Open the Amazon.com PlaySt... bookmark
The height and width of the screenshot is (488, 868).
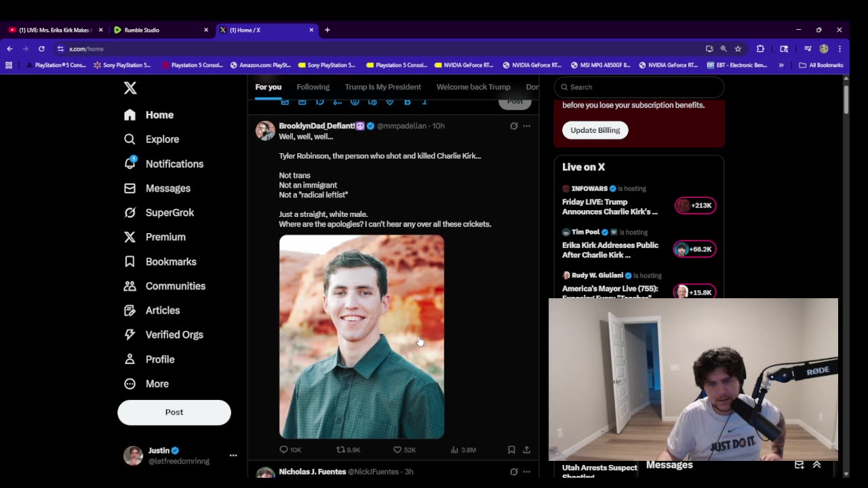260,65
